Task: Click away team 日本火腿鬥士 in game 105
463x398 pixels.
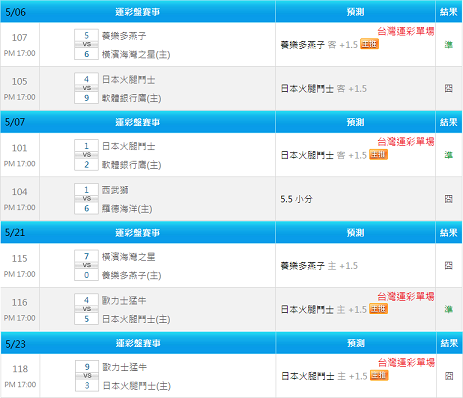Action: click(x=128, y=79)
